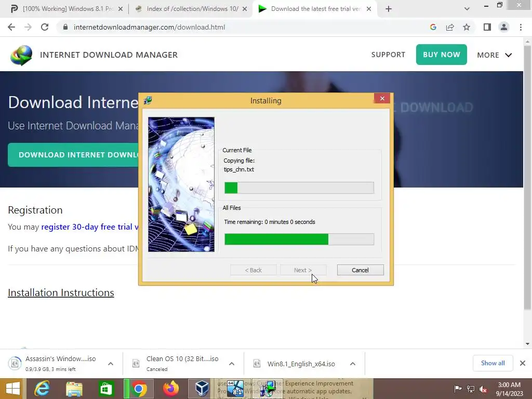This screenshot has width=532, height=399.
Task: Close the IDM download page tab
Action: tap(369, 9)
